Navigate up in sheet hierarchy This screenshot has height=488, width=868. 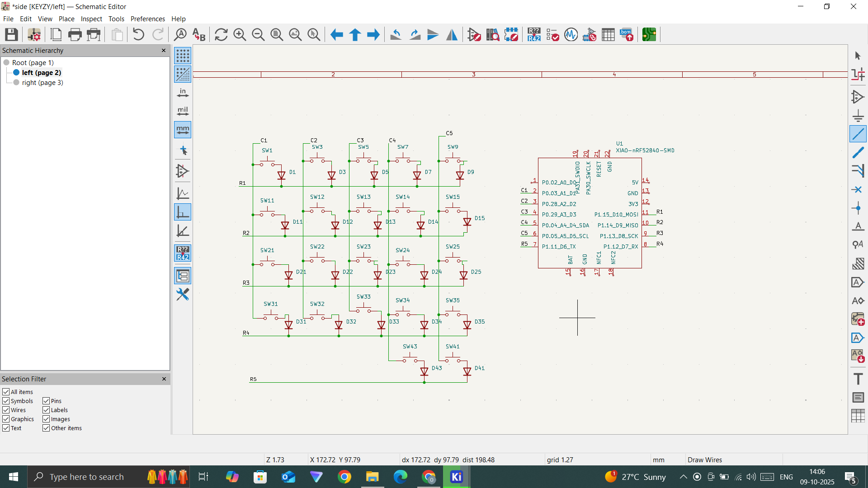355,34
